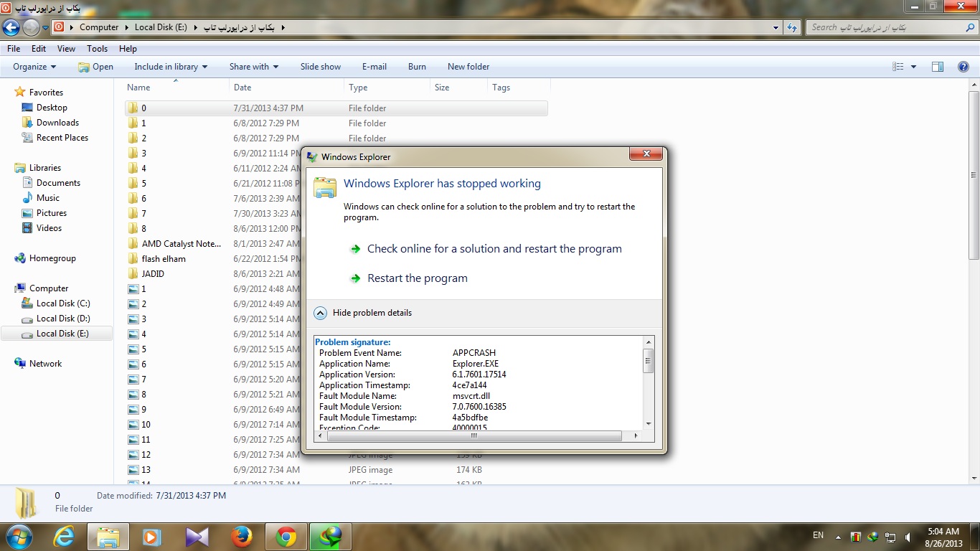This screenshot has width=980, height=551.
Task: Open the View menu
Action: [66, 49]
